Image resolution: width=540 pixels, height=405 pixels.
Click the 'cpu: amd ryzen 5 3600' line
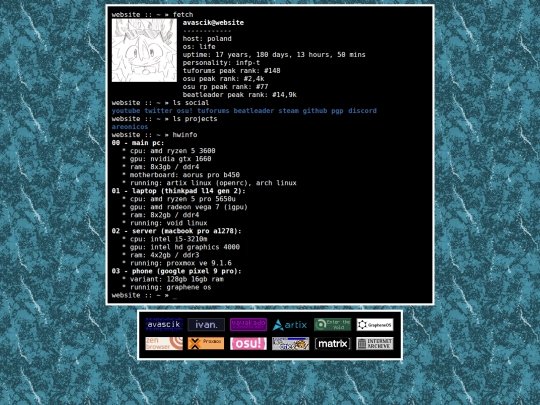point(169,151)
